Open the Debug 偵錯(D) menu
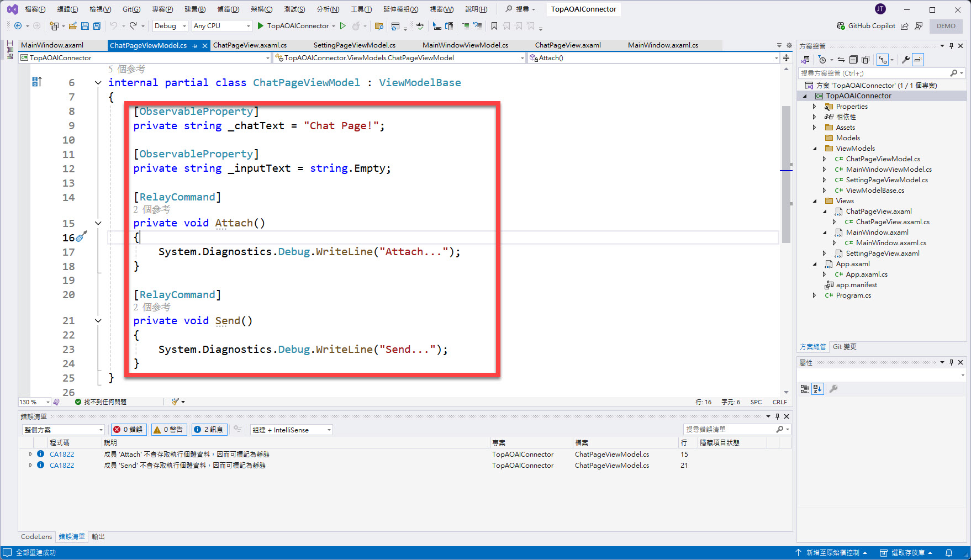The height and width of the screenshot is (560, 971). coord(228,9)
